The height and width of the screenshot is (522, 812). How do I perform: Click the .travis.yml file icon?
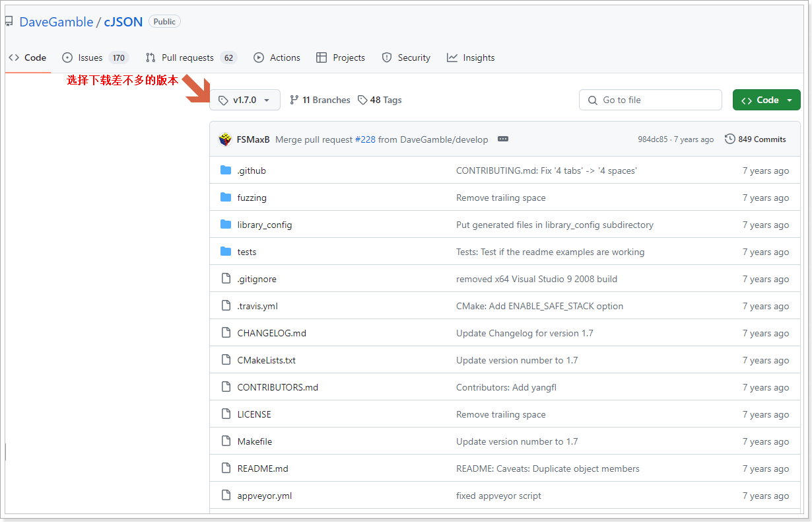pyautogui.click(x=226, y=306)
